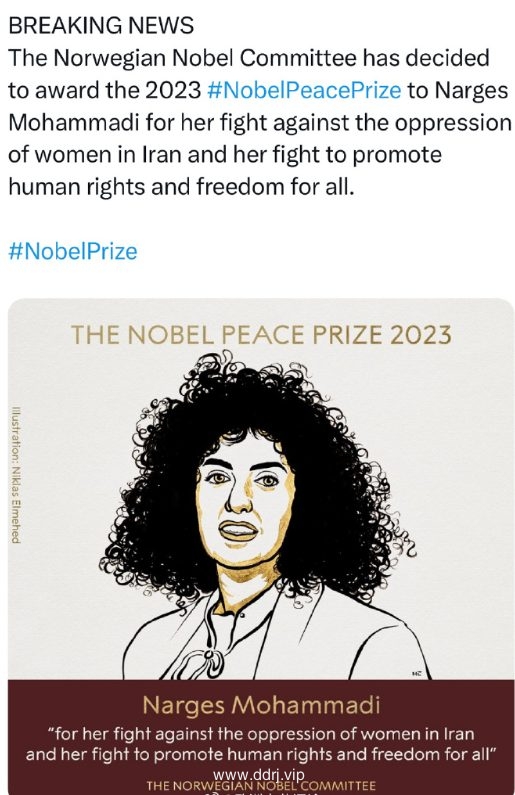Open the #NobelPrize hashtag below the tweet
This screenshot has width=515, height=795.
[x=73, y=251]
